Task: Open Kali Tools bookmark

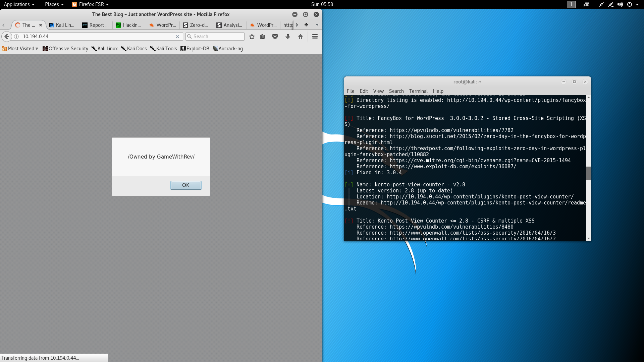Action: 164,49
